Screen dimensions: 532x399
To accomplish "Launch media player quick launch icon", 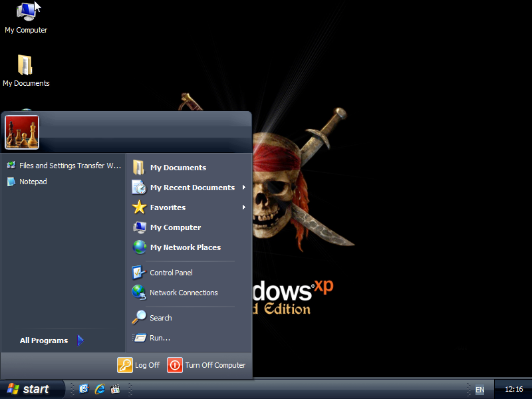I will 115,389.
